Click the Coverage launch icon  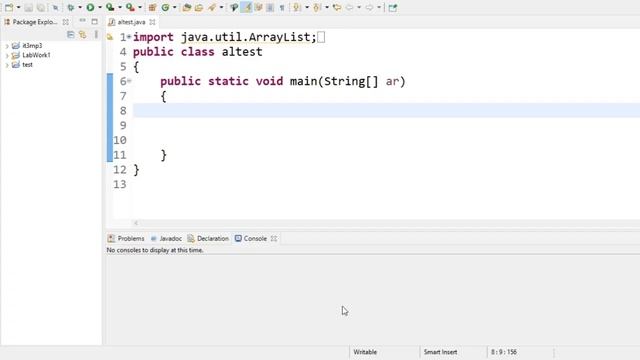[x=110, y=7]
